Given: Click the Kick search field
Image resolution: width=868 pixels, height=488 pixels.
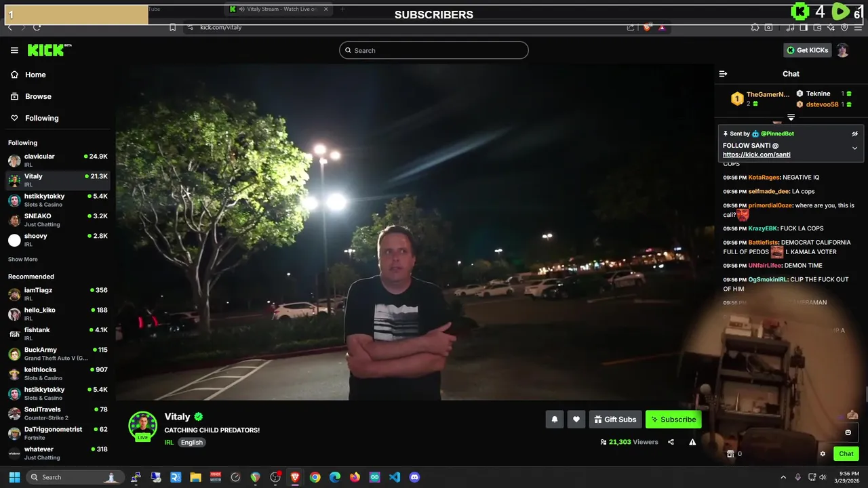Looking at the screenshot, I should (434, 50).
